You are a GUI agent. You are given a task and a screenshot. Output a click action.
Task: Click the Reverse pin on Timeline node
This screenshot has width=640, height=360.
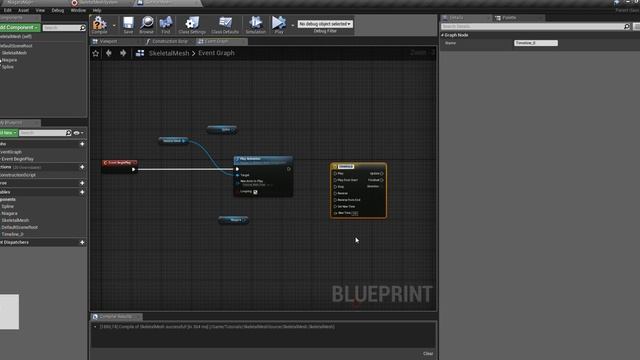click(335, 193)
